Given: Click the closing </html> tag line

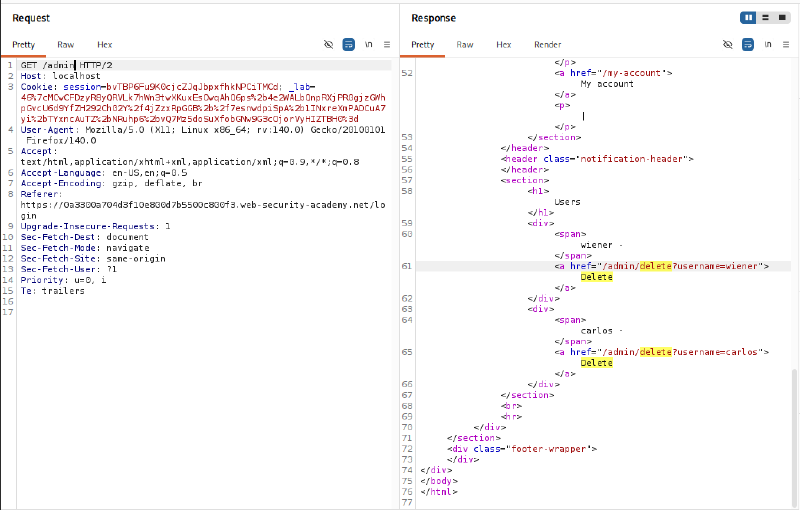Looking at the screenshot, I should click(439, 492).
